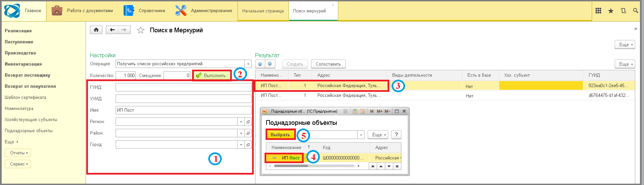Open Хозяйствующие субъекты in the sidebar
Viewport: 644px width, 185px height.
[x=31, y=119]
